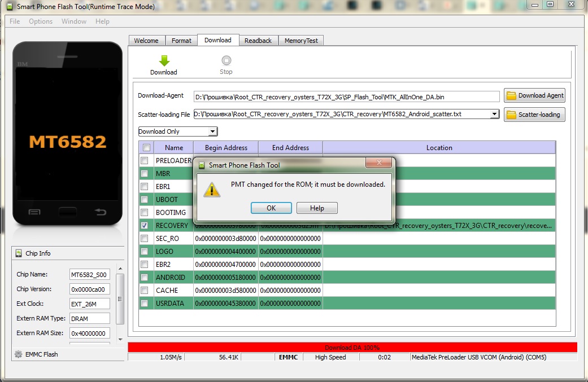
Task: Click the Chip Info panel icon
Action: point(19,253)
